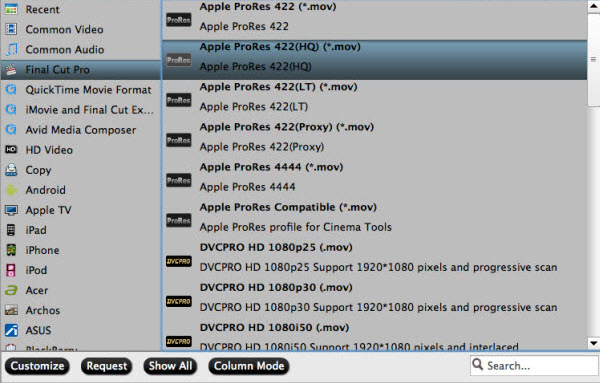Pick Apple ProRes 422(LT) (*.mov) format
600x383 pixels.
point(375,100)
